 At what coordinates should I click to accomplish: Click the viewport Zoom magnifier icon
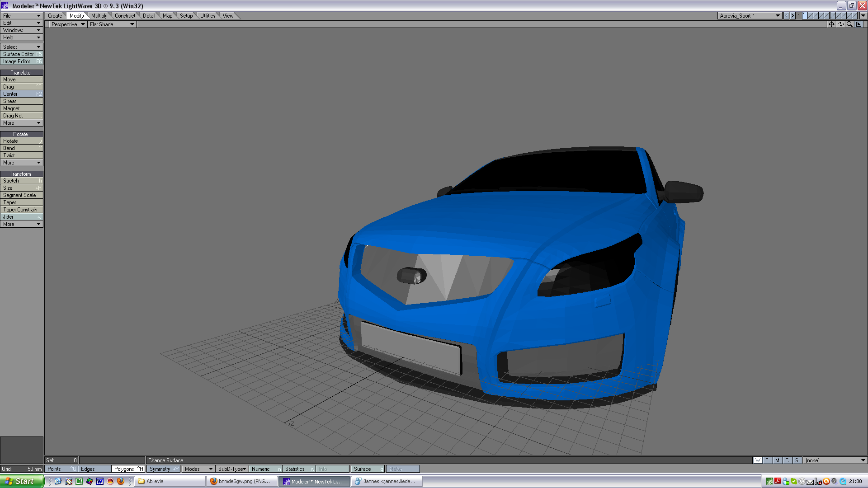click(x=849, y=24)
